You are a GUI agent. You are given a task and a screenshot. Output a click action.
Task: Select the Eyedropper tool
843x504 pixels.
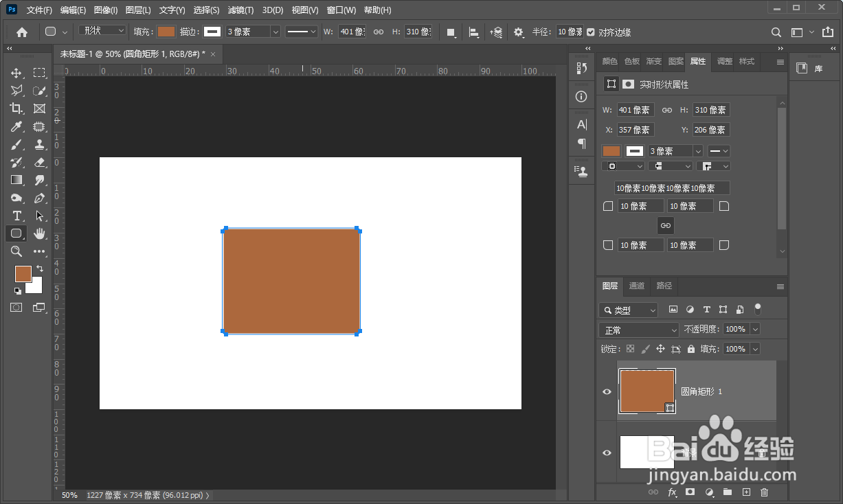tap(16, 126)
